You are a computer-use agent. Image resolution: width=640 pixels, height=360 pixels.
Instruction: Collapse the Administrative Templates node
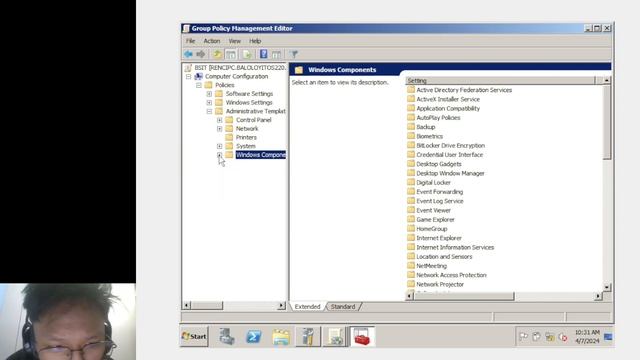click(209, 111)
